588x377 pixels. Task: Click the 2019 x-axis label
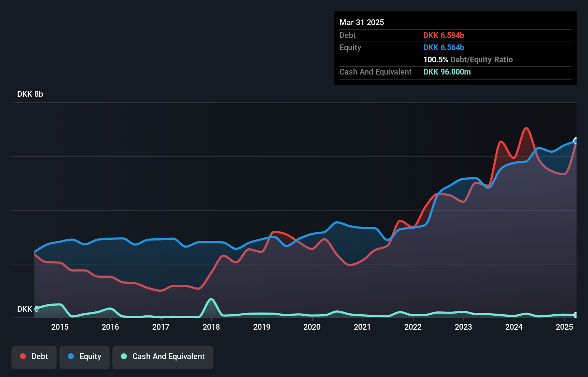(x=262, y=327)
